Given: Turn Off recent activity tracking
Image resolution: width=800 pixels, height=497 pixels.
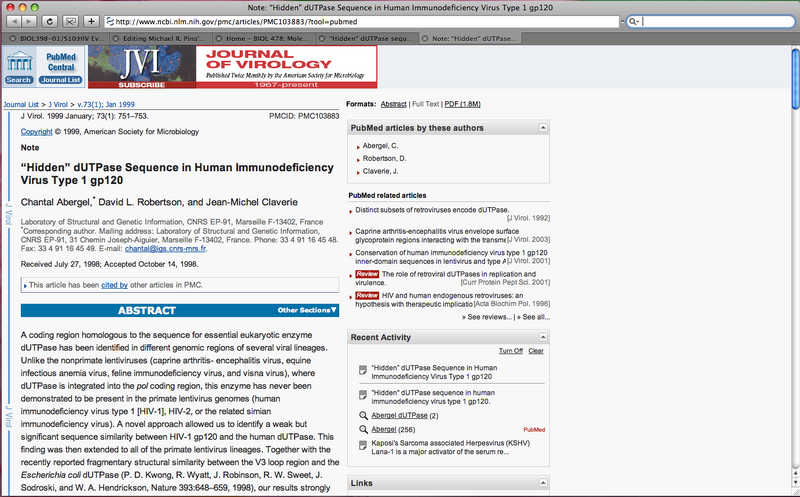Looking at the screenshot, I should pyautogui.click(x=511, y=351).
